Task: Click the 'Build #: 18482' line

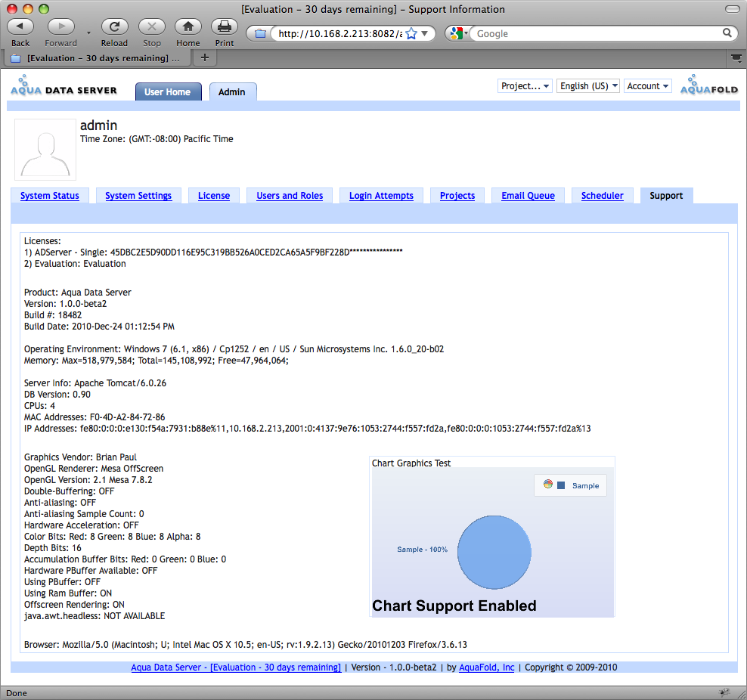Action: click(53, 315)
